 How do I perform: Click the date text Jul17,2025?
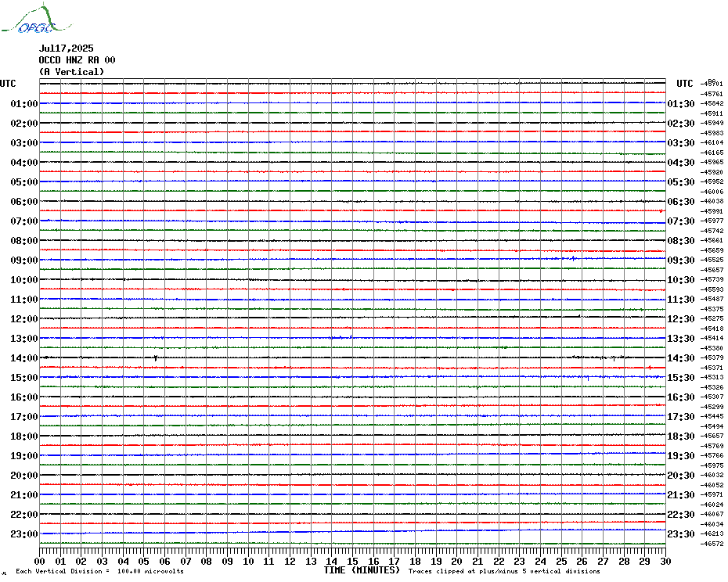click(x=67, y=48)
